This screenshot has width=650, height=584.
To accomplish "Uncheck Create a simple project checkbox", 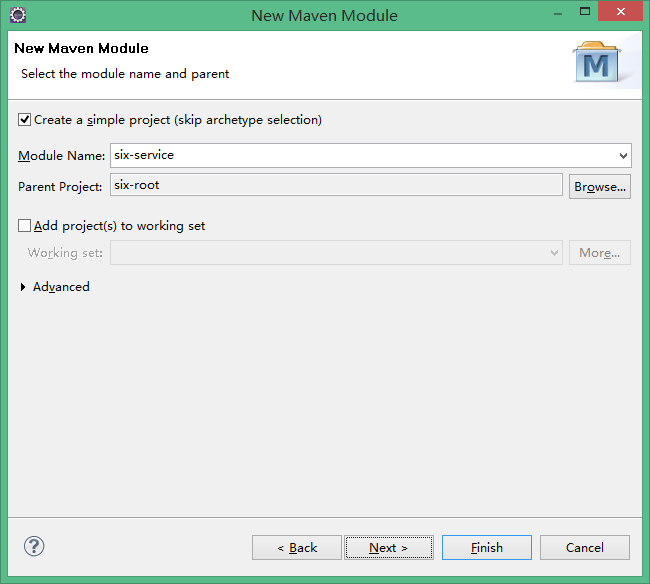I will (x=24, y=120).
